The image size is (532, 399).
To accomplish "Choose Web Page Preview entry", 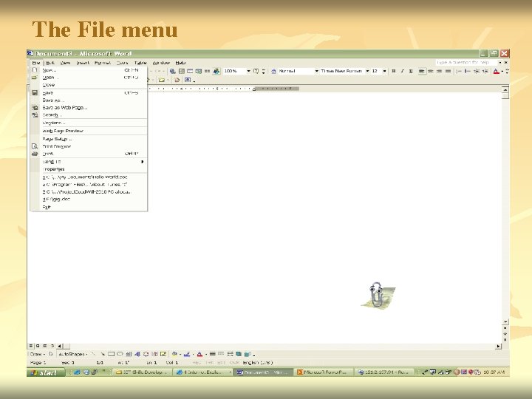I will tap(89, 131).
